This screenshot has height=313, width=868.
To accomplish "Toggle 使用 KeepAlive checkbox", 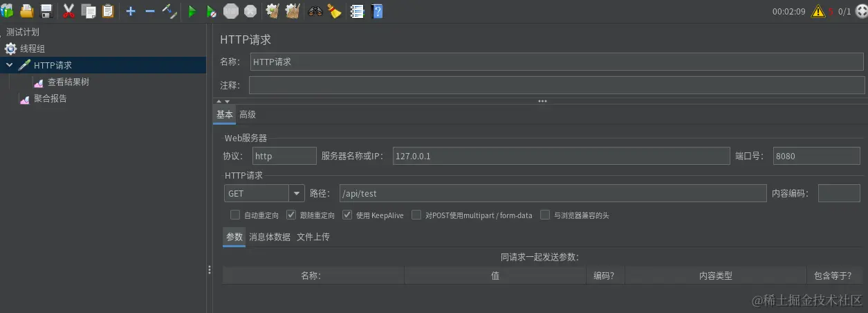I will (x=347, y=215).
